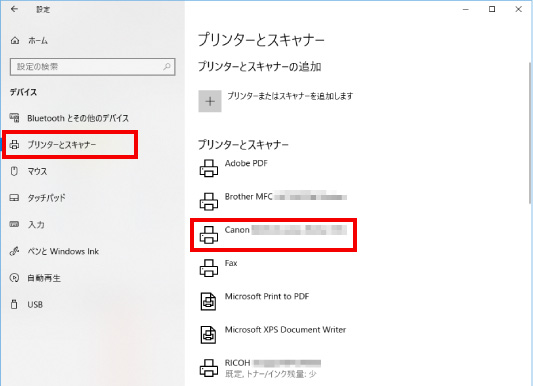Click the plus icon to add printer
The height and width of the screenshot is (386, 533).
[210, 101]
